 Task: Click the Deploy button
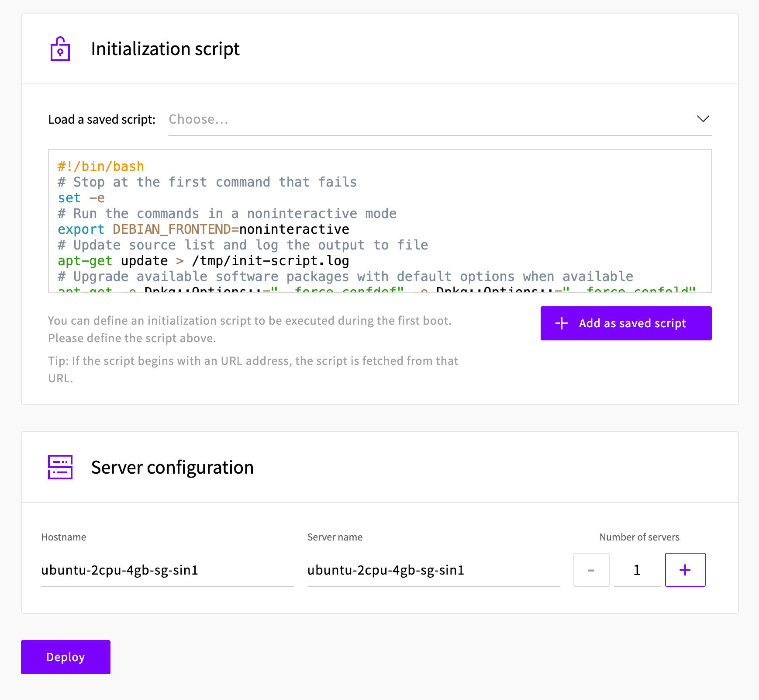66,657
